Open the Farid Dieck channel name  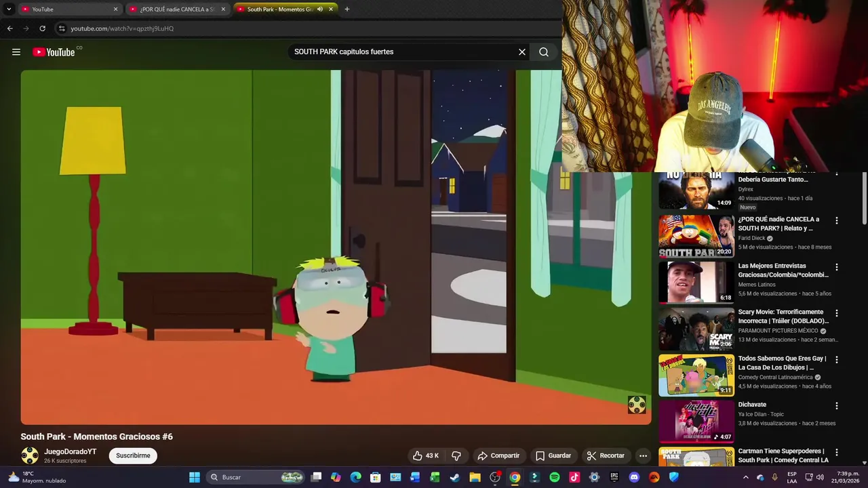coord(751,239)
